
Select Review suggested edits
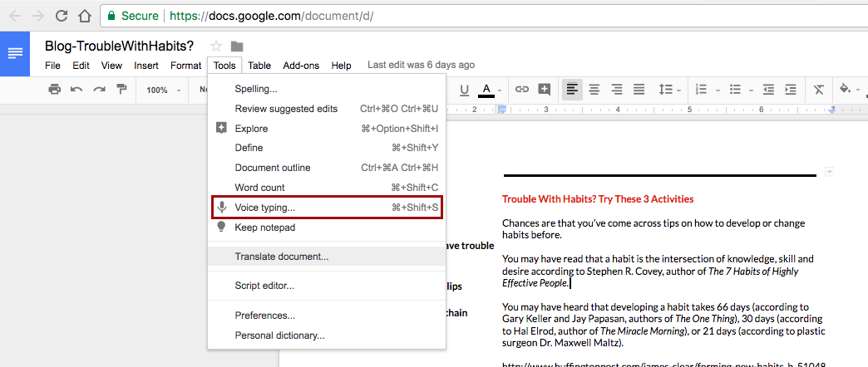pyautogui.click(x=327, y=109)
